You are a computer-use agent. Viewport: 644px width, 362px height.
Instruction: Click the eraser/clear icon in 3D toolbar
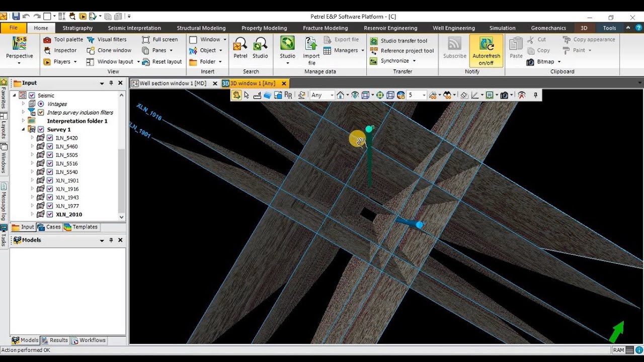[464, 95]
